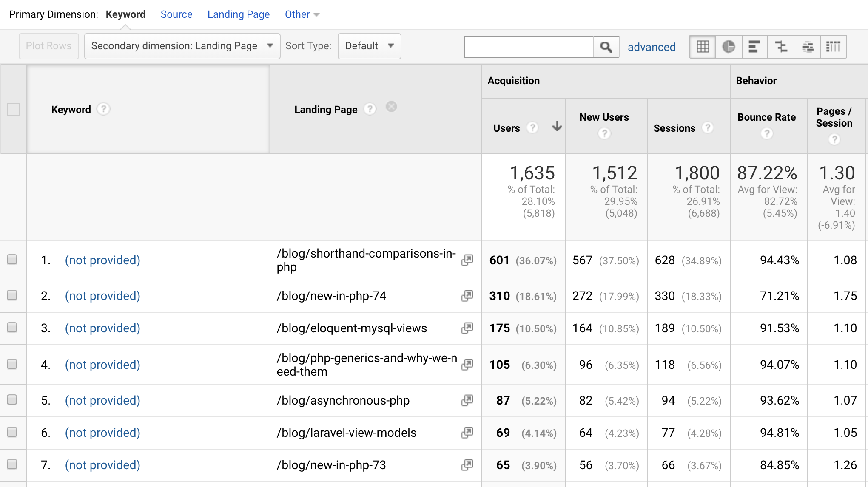Switch primary dimension to Source
868x487 pixels.
coord(176,14)
